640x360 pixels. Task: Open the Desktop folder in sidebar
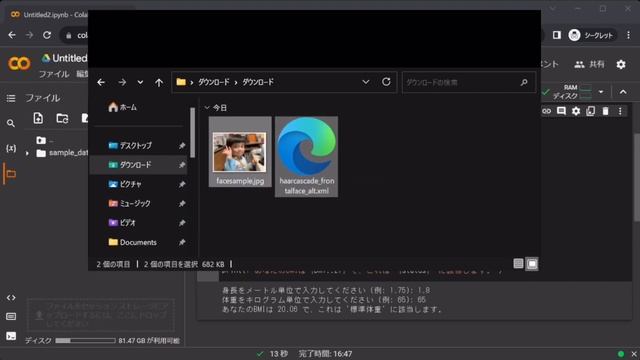[130, 145]
